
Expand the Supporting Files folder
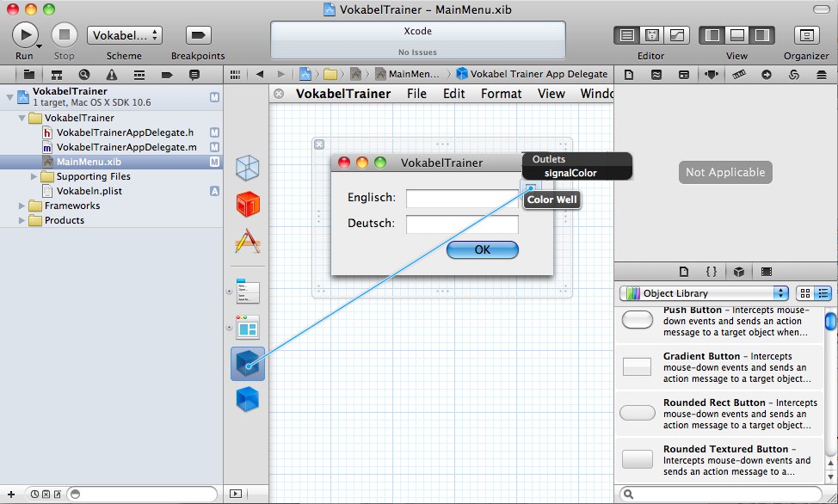coord(34,176)
